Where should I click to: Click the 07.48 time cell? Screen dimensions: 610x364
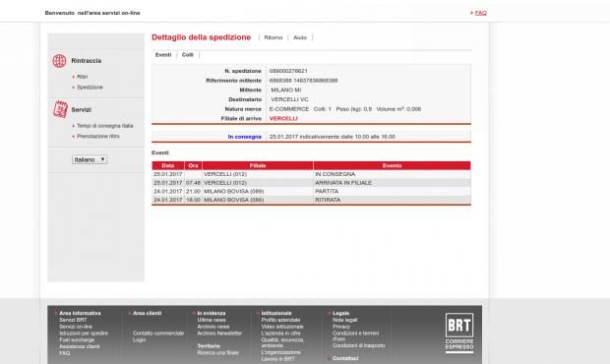(193, 183)
